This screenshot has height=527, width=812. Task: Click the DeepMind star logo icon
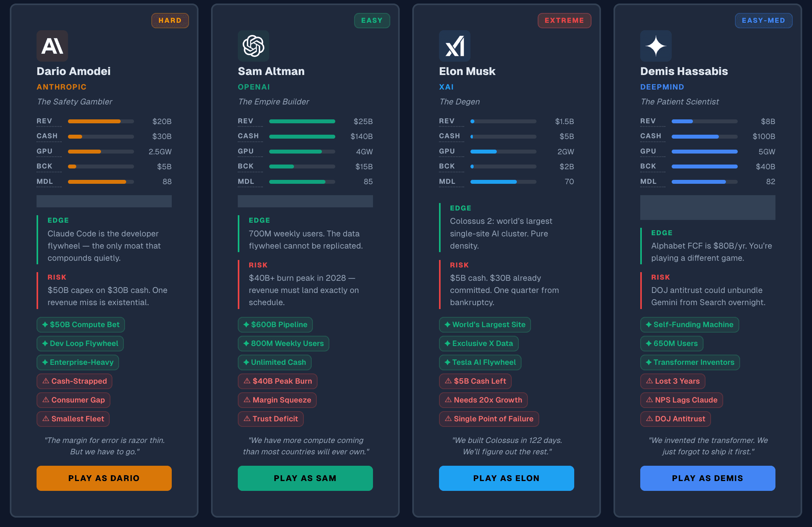(x=656, y=46)
